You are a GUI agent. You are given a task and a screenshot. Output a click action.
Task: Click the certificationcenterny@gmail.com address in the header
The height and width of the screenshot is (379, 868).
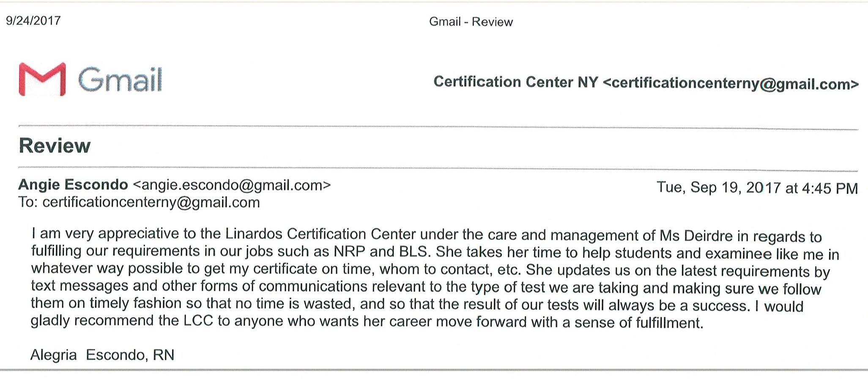(x=731, y=83)
